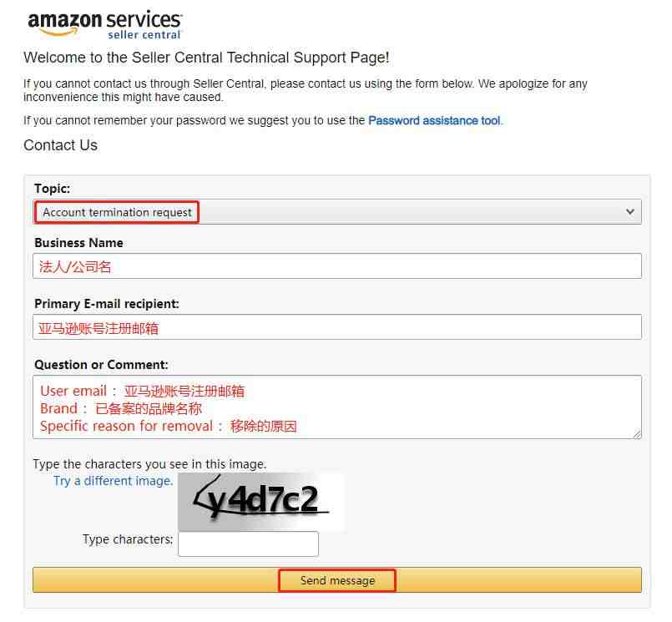Click the Topic label
Screen dimensions: 672x622
(53, 189)
